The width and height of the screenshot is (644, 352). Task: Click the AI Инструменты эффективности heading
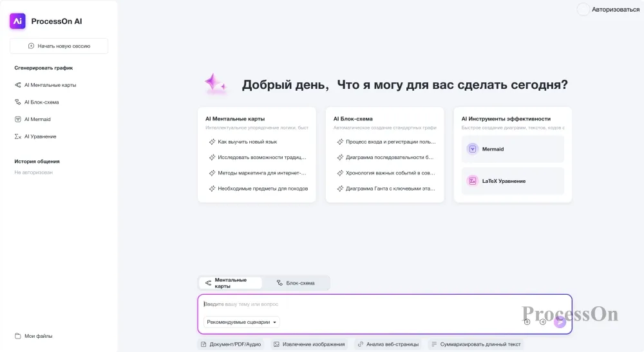(506, 118)
